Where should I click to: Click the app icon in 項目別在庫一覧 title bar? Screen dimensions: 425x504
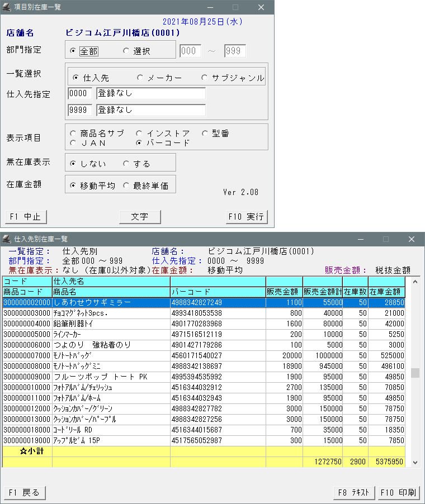(7, 7)
